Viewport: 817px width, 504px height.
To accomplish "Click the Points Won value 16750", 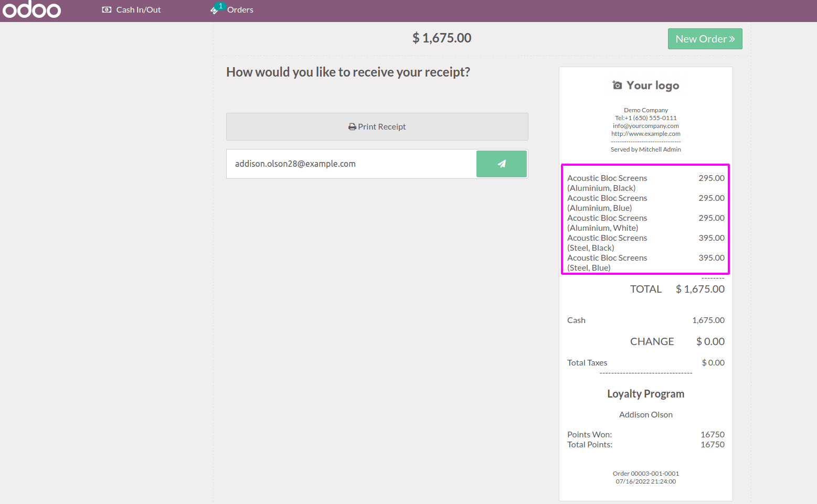I will [x=713, y=435].
